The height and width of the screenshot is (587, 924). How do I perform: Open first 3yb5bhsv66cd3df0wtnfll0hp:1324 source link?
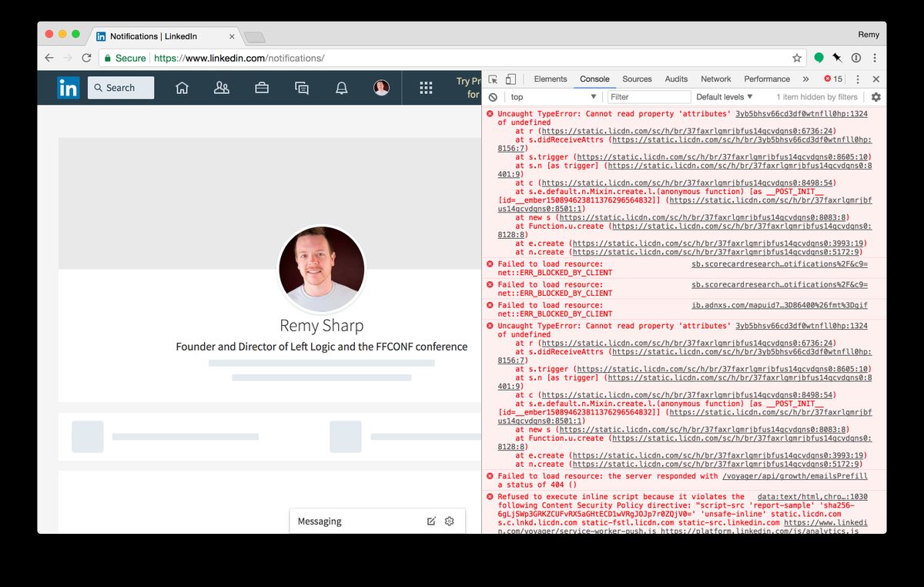802,113
